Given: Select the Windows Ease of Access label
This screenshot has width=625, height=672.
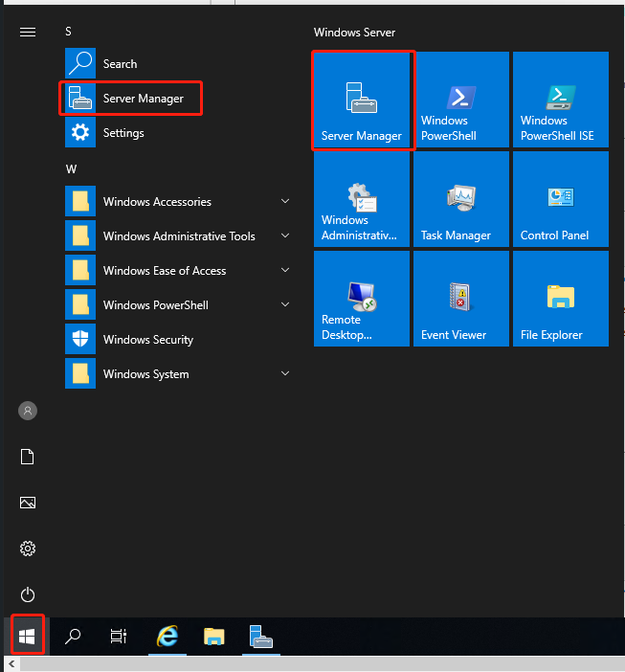Looking at the screenshot, I should pyautogui.click(x=165, y=271).
